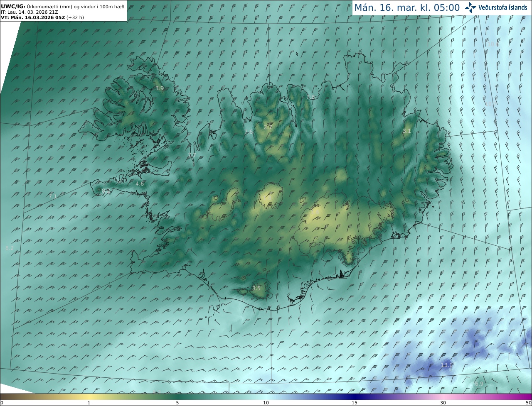
Task: Click the color scale tick label 50
Action: [x=529, y=403]
